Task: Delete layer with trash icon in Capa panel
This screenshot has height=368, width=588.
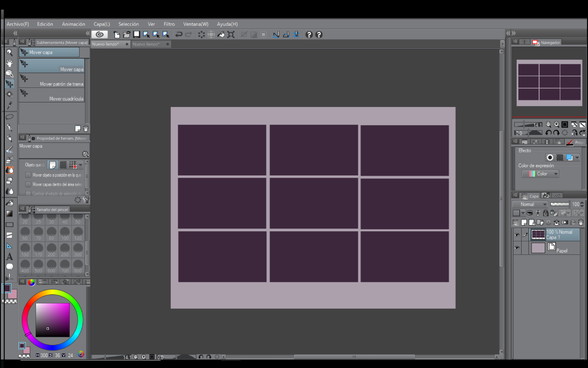Action: (x=581, y=222)
